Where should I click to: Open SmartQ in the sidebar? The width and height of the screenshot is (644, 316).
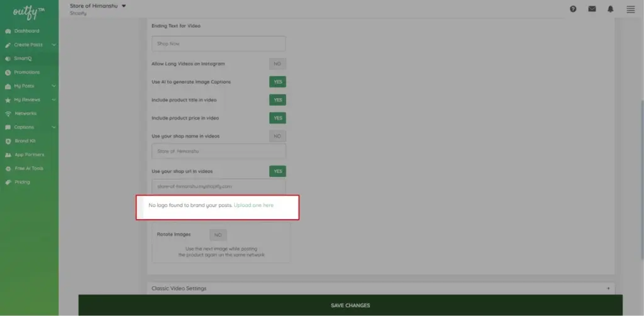(23, 59)
